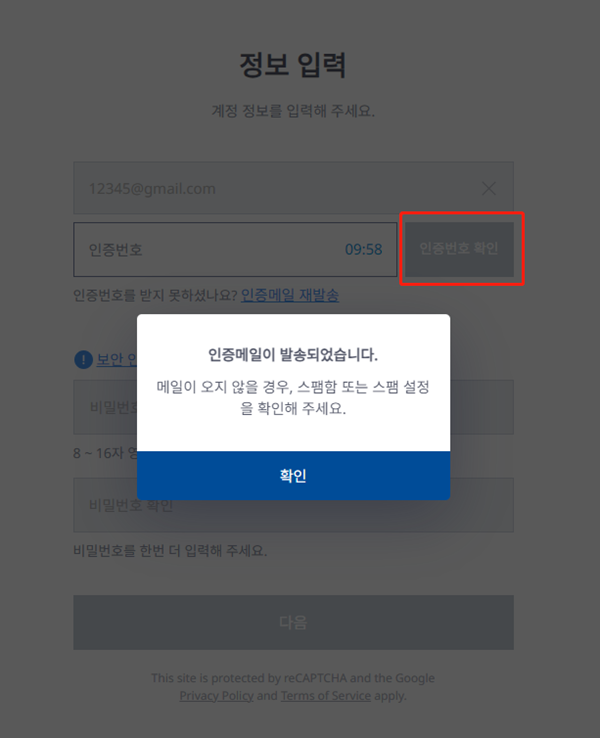Click the spam folder notice text in dialog

(293, 397)
